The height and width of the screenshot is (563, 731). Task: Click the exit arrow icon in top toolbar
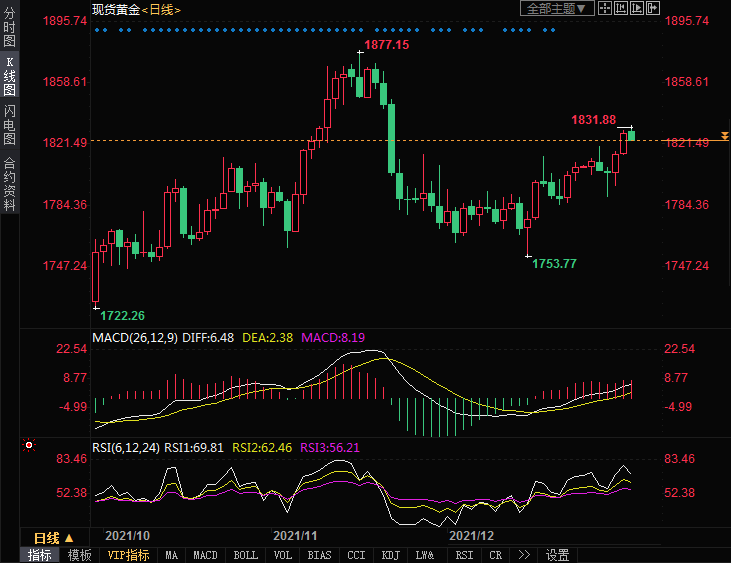point(654,8)
